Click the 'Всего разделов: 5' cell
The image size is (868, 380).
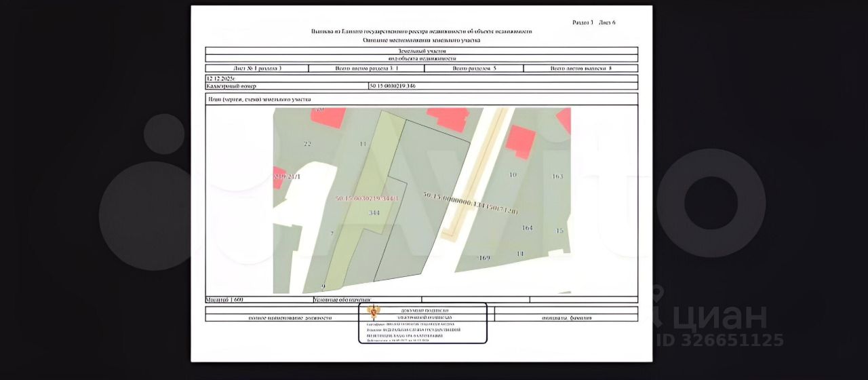click(x=474, y=69)
